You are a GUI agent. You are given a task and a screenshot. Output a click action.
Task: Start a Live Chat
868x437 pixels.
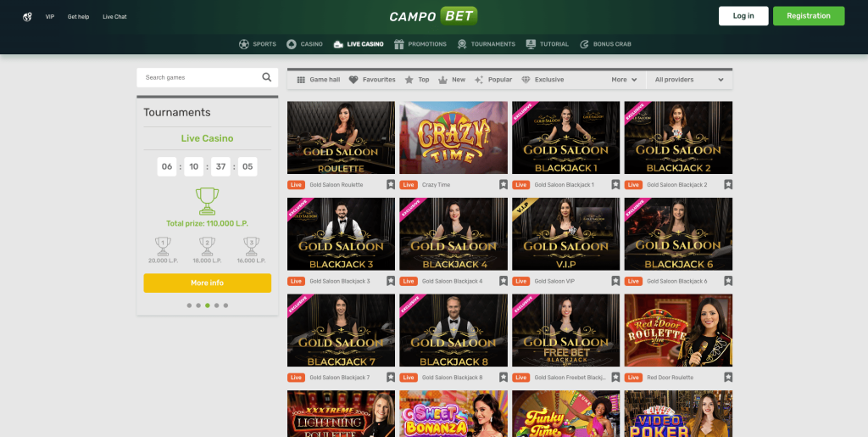click(114, 17)
